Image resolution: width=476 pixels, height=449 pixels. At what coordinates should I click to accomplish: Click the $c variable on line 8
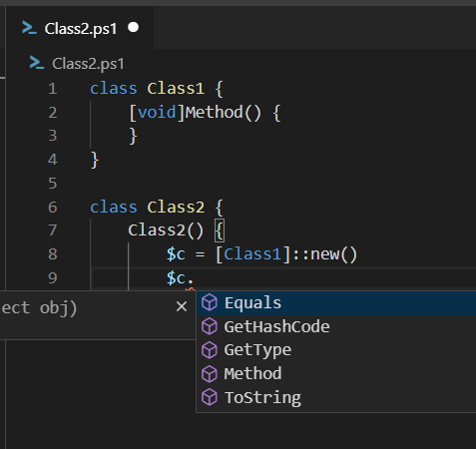[176, 254]
